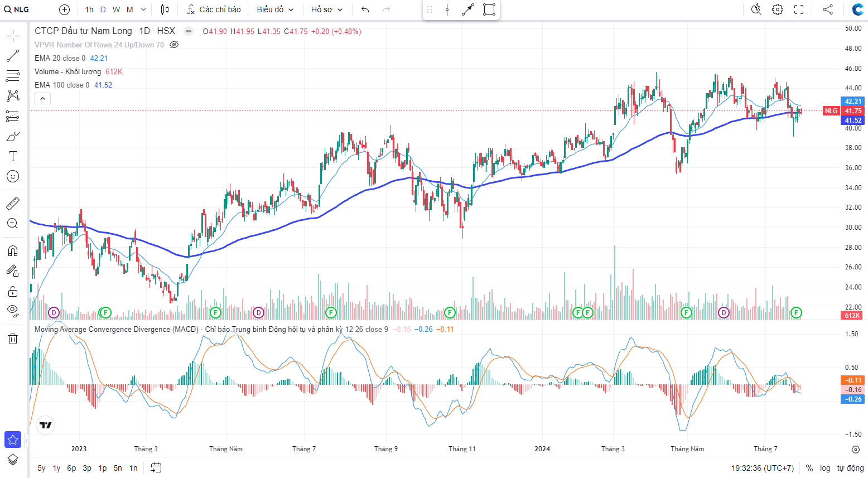The height and width of the screenshot is (478, 868).
Task: Open the go-to-date calendar icon
Action: 156,468
